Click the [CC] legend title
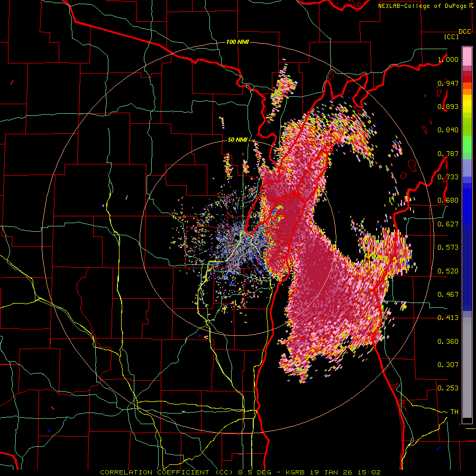Viewport: 476px width, 476px height. click(x=451, y=36)
